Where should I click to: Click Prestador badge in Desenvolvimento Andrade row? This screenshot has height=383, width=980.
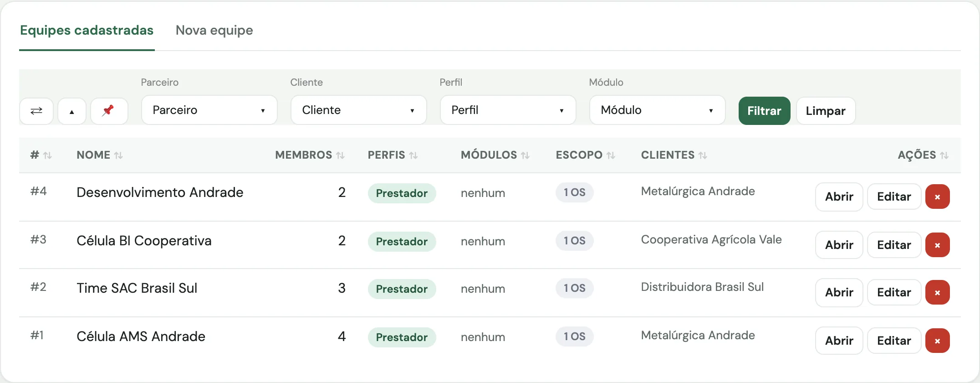pyautogui.click(x=402, y=193)
